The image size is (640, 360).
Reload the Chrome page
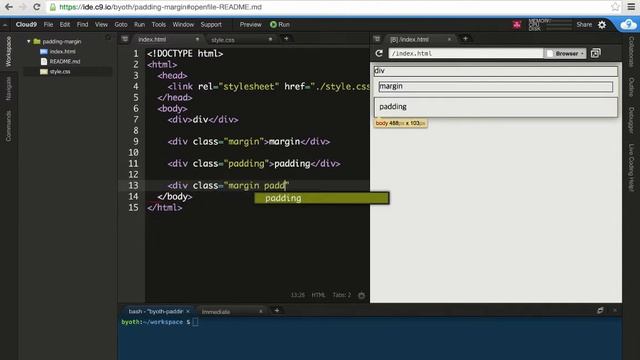pyautogui.click(x=36, y=7)
